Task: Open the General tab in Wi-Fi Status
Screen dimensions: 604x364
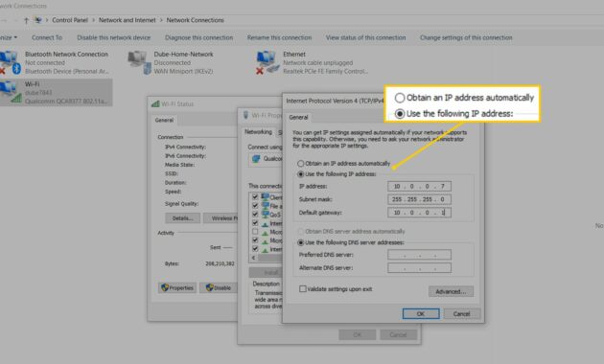Action: [164, 120]
